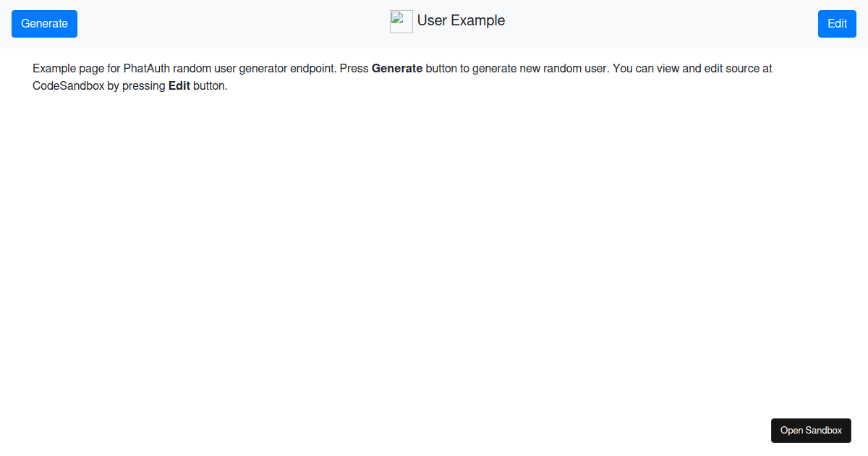Click the missing image thumbnail in the header bar
Image resolution: width=868 pixels, height=456 pixels.
(401, 21)
